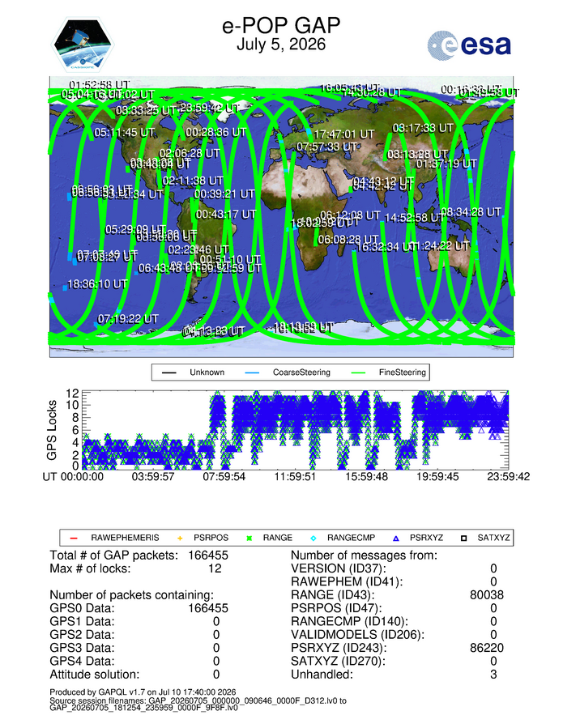Click the ESA logo
563x728 pixels.
469,45
